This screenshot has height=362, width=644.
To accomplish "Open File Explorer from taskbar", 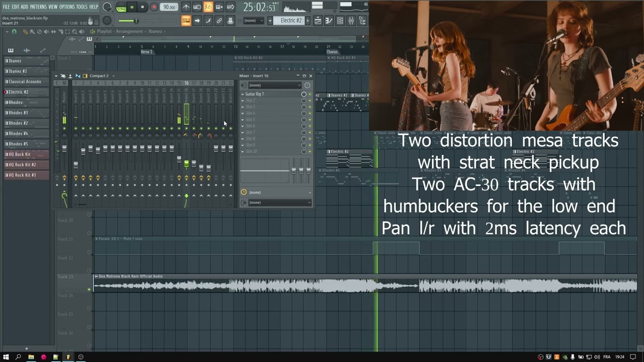I will (31, 357).
